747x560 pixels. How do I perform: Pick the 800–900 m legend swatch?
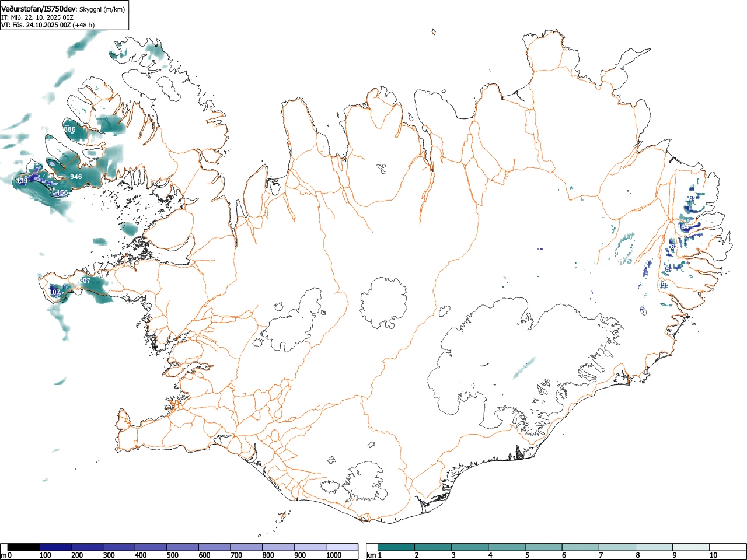pyautogui.click(x=278, y=547)
